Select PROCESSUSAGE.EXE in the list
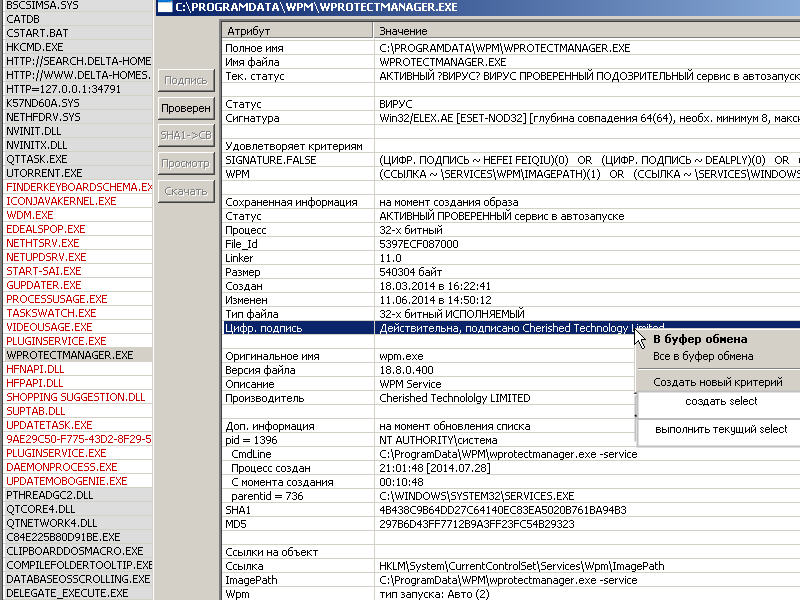800x600 pixels. [x=57, y=299]
